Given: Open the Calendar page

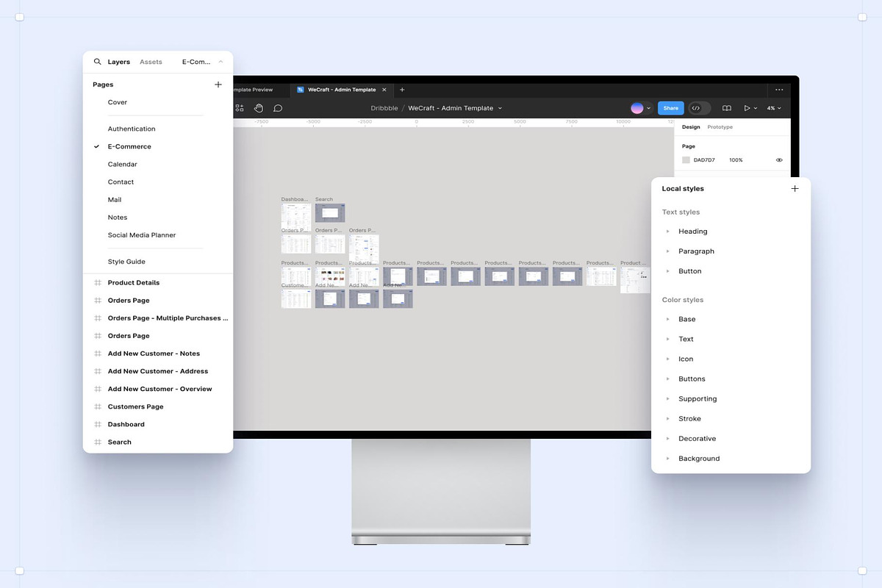Looking at the screenshot, I should pos(123,165).
